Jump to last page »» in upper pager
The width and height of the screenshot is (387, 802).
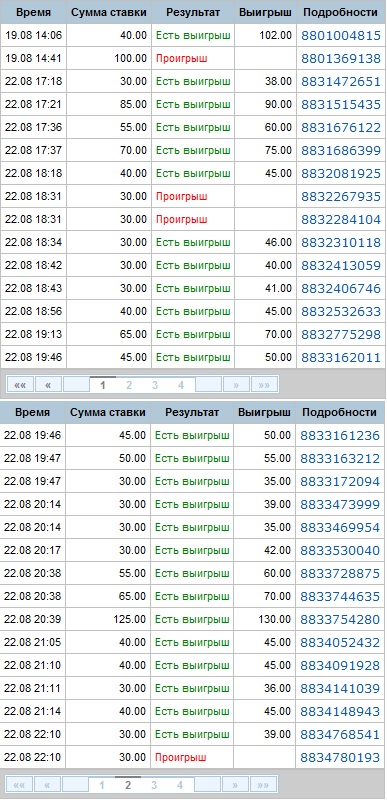(264, 385)
